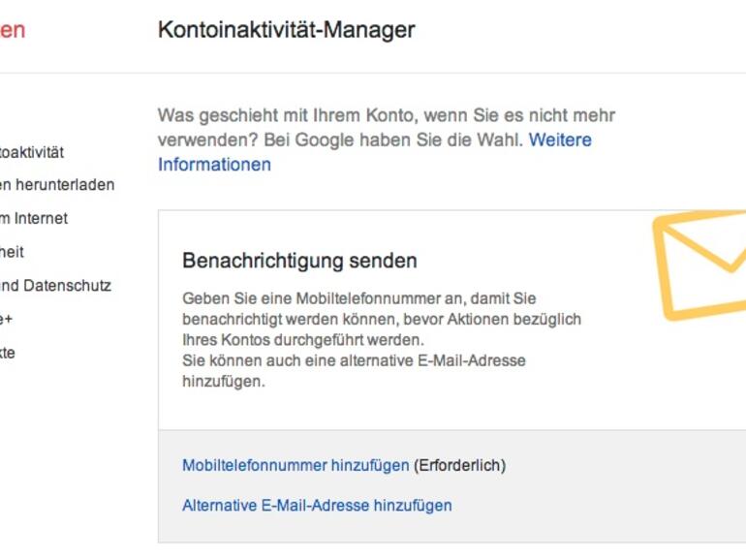
Task: Open the sidebar item ending in 'heit'
Action: pyautogui.click(x=13, y=252)
